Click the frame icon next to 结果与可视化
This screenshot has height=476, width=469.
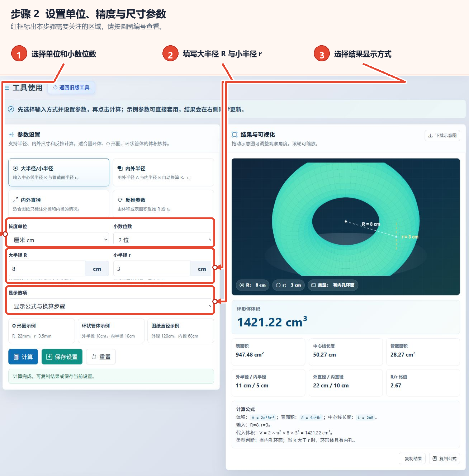pyautogui.click(x=234, y=135)
